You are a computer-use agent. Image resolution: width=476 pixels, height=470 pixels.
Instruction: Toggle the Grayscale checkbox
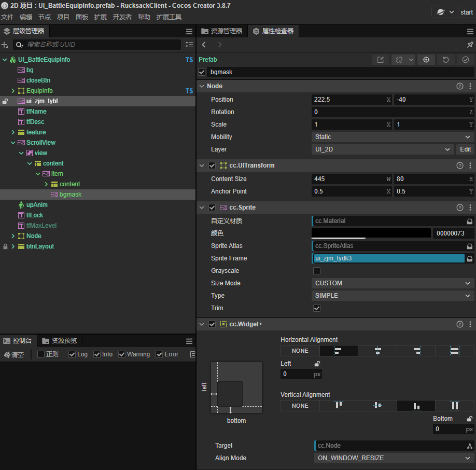(x=317, y=271)
